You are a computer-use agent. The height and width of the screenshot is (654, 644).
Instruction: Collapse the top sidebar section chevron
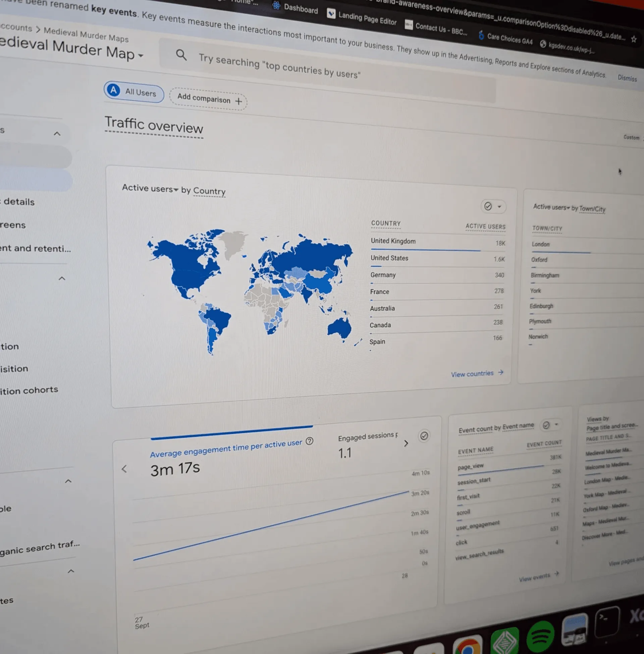[x=57, y=134]
